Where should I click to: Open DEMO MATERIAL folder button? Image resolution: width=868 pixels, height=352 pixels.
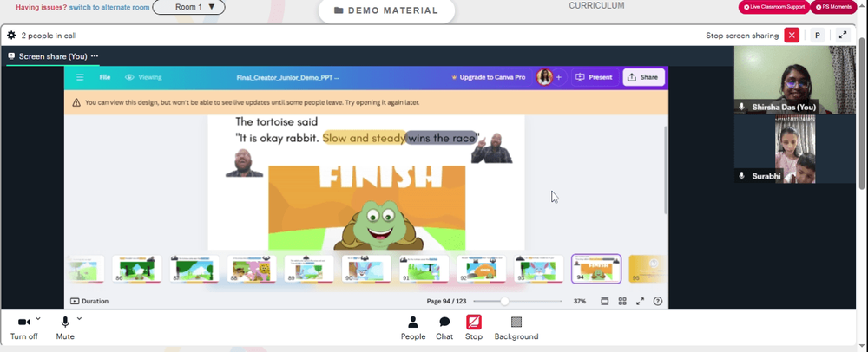(x=386, y=10)
